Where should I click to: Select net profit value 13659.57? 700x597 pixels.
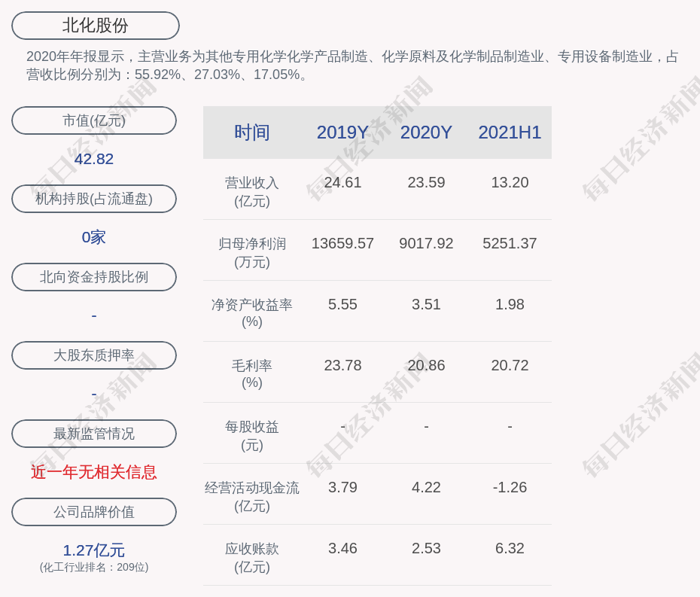click(343, 243)
